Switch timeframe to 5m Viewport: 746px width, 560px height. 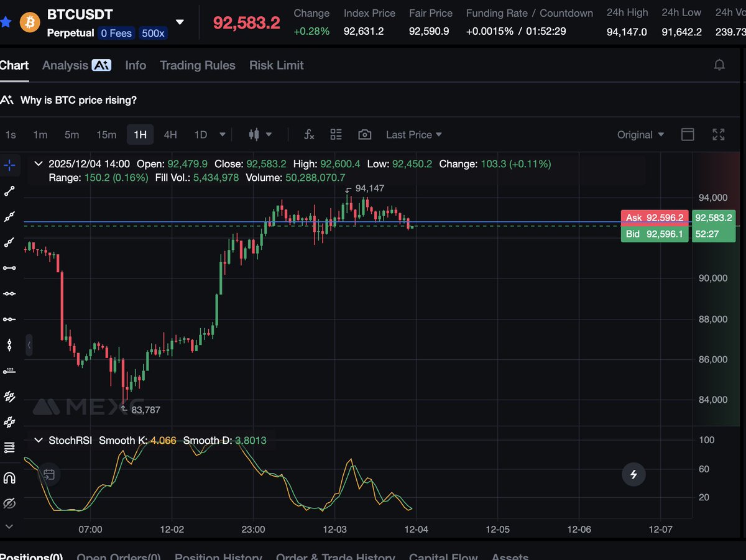point(71,134)
